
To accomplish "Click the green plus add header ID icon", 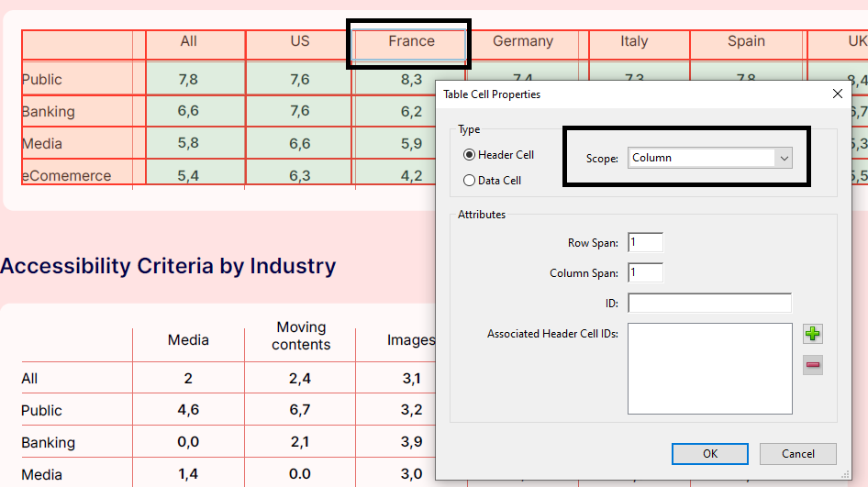I will click(813, 334).
